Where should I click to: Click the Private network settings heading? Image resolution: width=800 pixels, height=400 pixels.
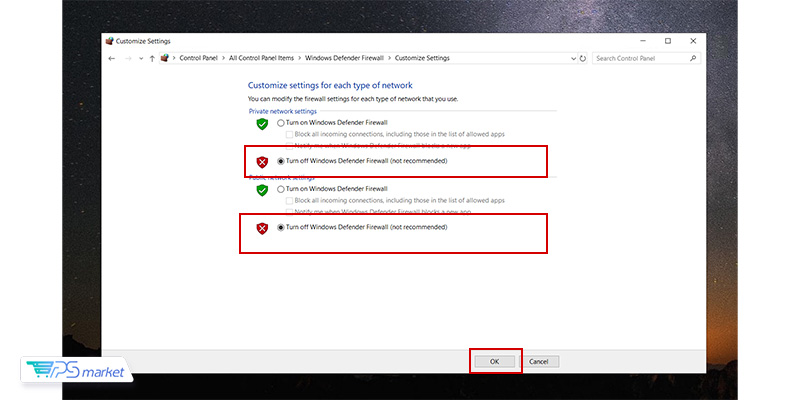tap(283, 111)
